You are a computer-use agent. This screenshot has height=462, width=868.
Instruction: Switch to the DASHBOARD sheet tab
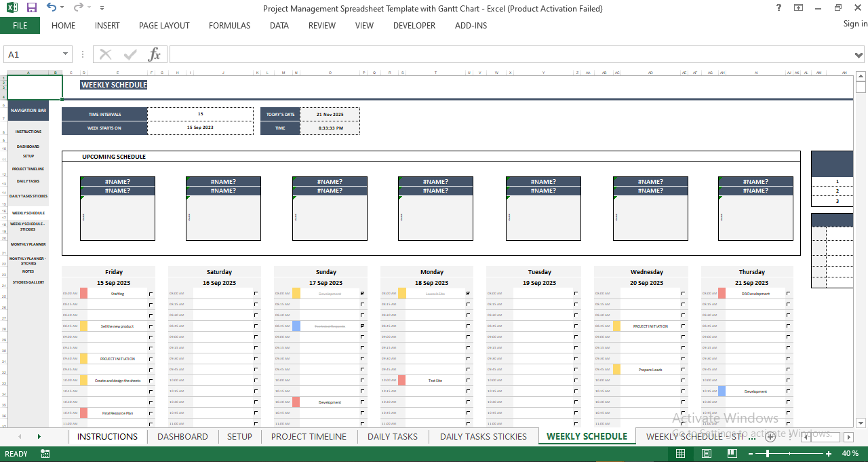(x=182, y=436)
